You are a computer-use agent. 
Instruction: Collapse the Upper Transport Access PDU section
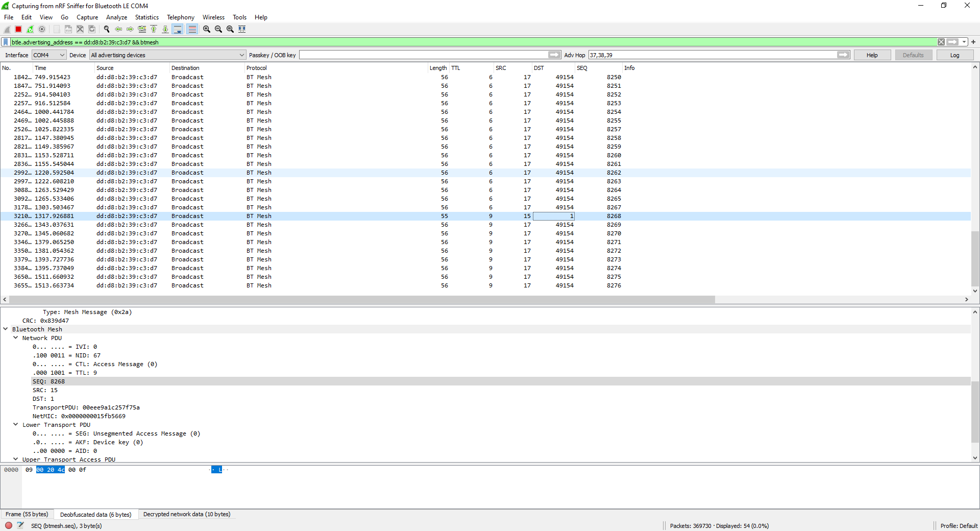click(x=16, y=459)
